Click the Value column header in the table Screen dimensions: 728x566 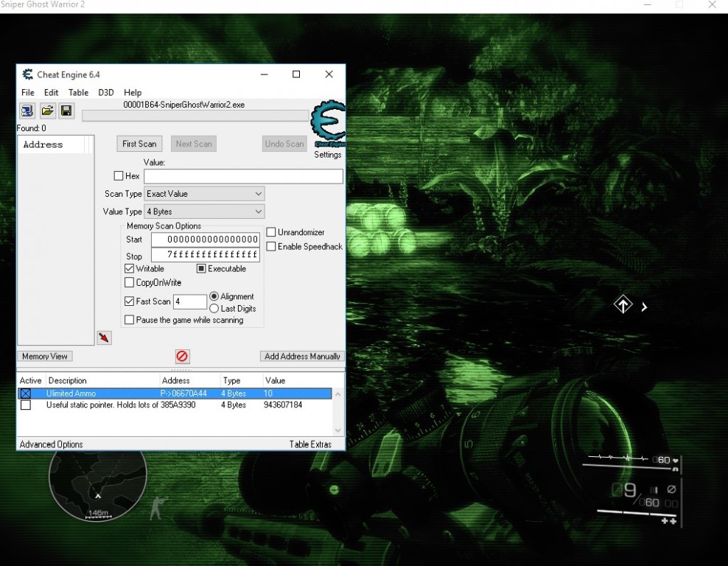tap(276, 380)
